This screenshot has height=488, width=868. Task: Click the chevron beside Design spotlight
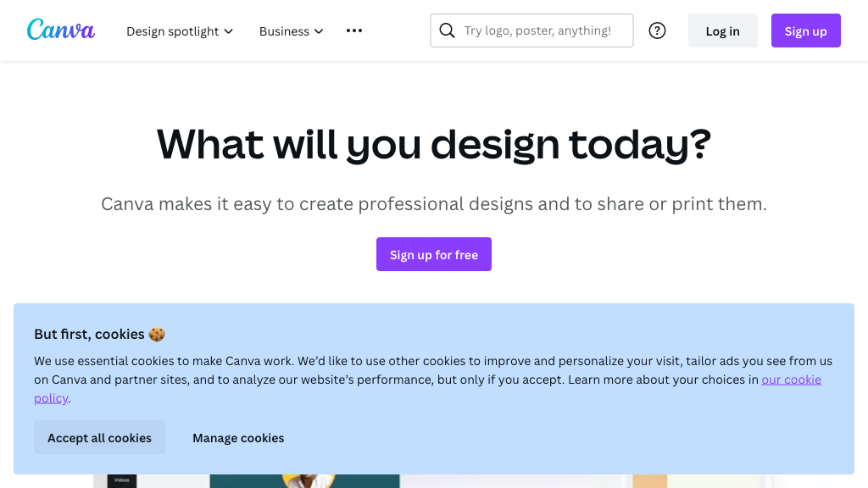pos(228,31)
